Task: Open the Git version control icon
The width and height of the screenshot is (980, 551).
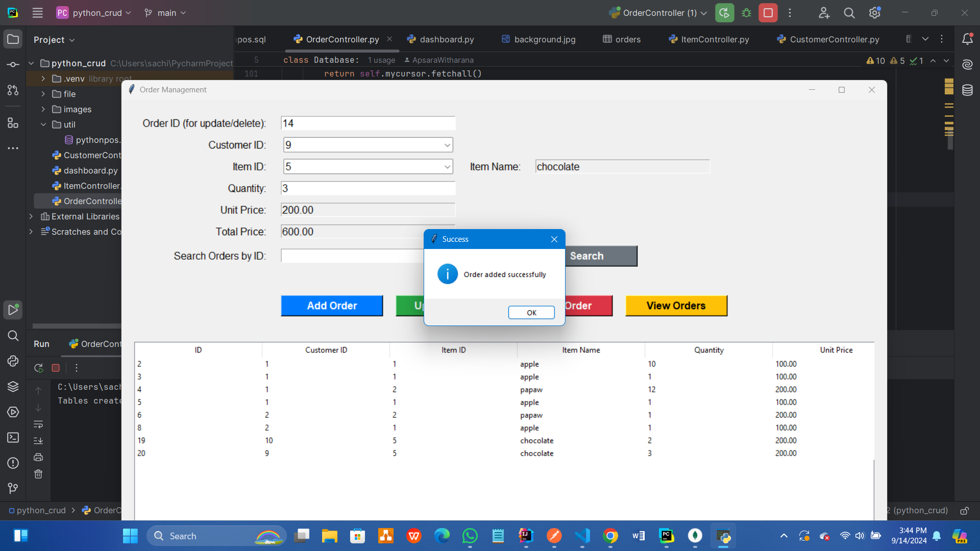Action: pyautogui.click(x=13, y=488)
